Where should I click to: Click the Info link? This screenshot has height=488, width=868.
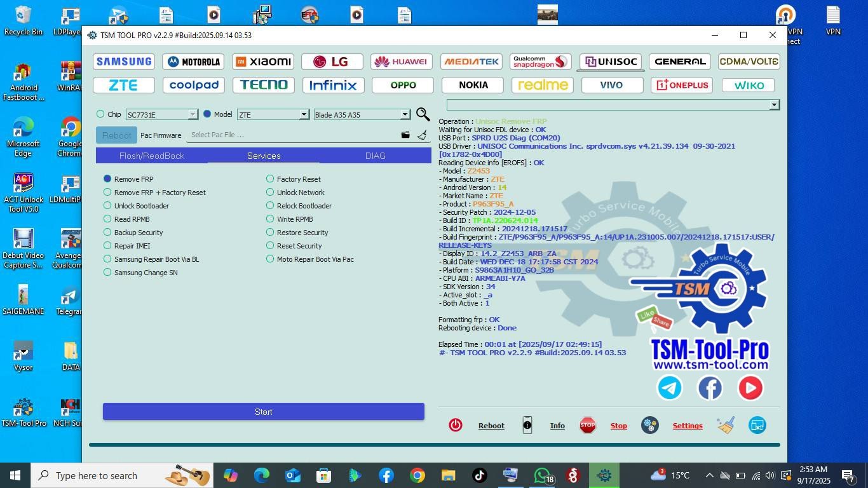(x=557, y=426)
